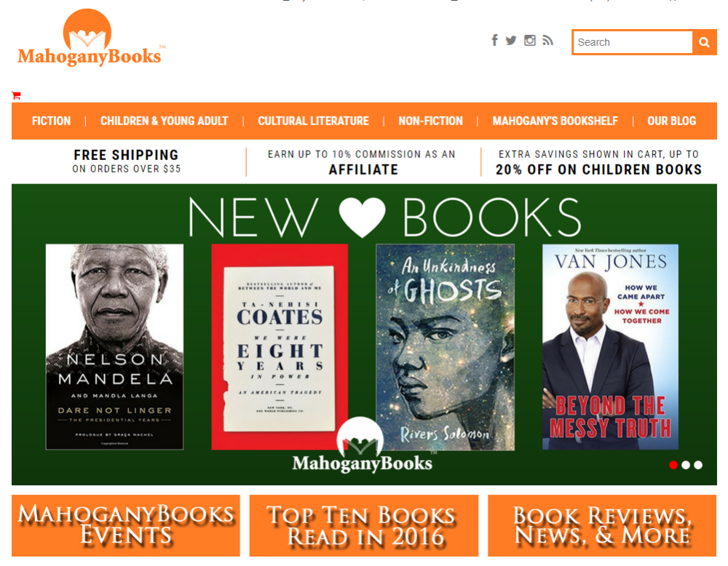728x566 pixels.
Task: Open the Cultural Literature menu
Action: click(313, 121)
